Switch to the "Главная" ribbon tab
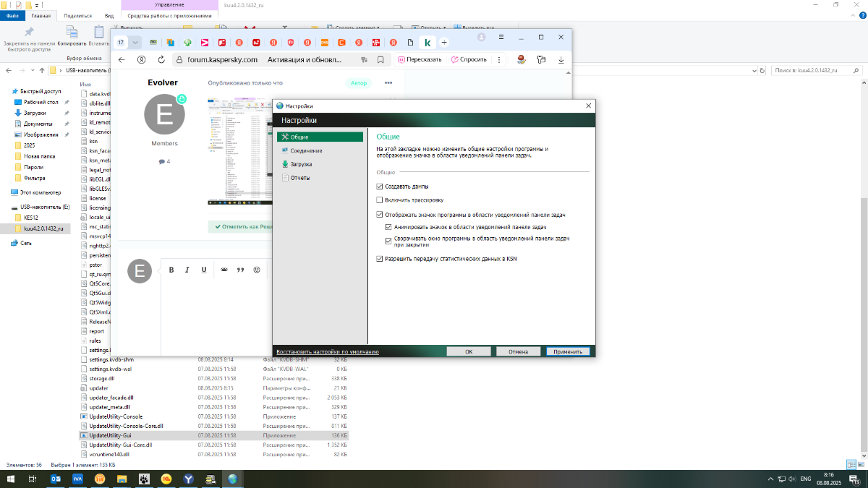868x488 pixels. click(x=41, y=15)
